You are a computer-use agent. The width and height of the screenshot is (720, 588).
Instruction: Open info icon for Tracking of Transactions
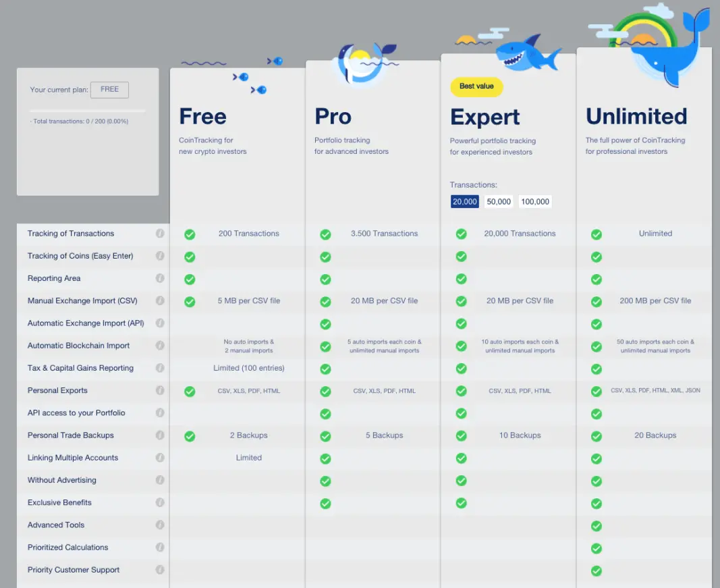pos(160,234)
